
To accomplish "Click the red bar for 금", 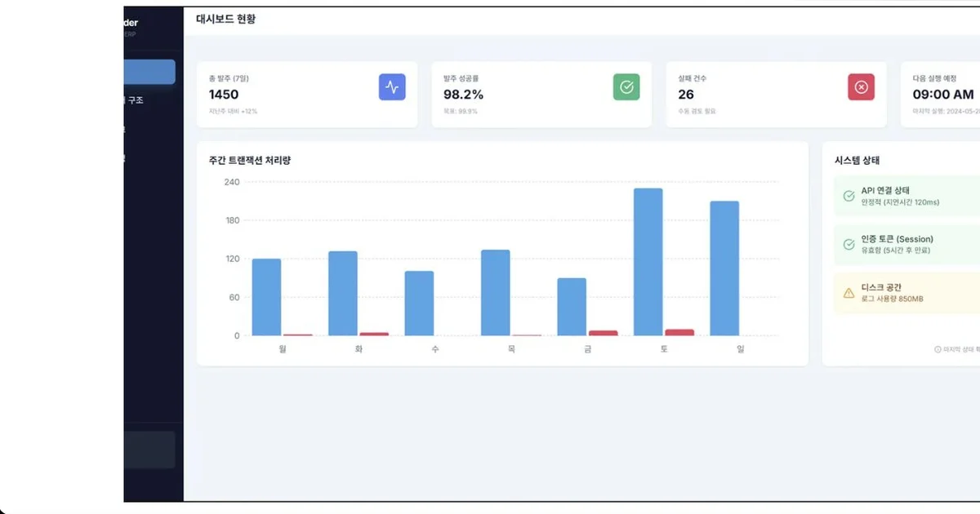I will [604, 333].
